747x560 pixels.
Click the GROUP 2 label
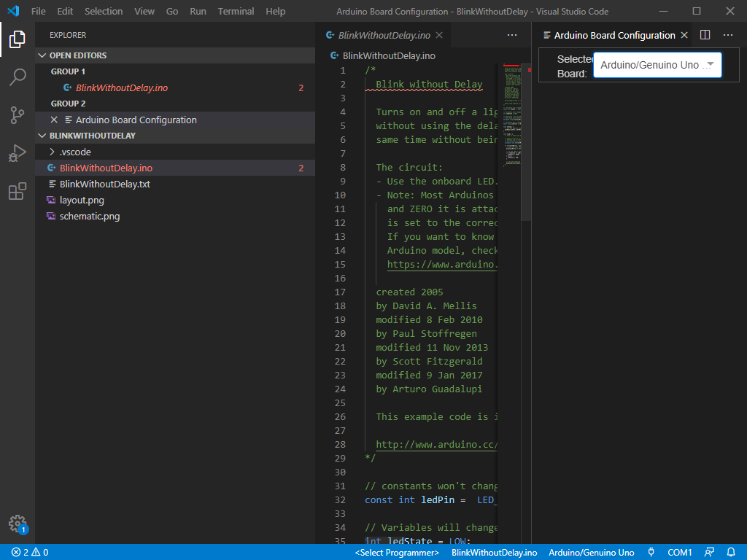click(68, 104)
